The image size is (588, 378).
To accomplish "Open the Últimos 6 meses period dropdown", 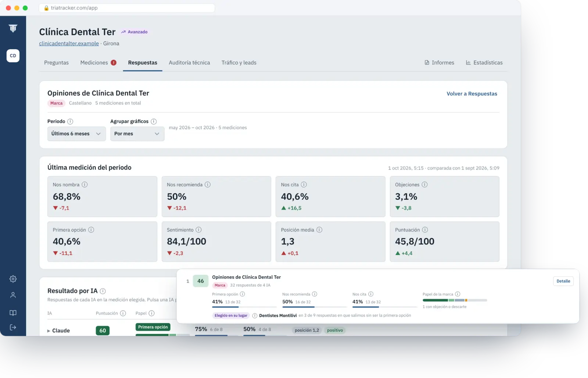I will (76, 134).
